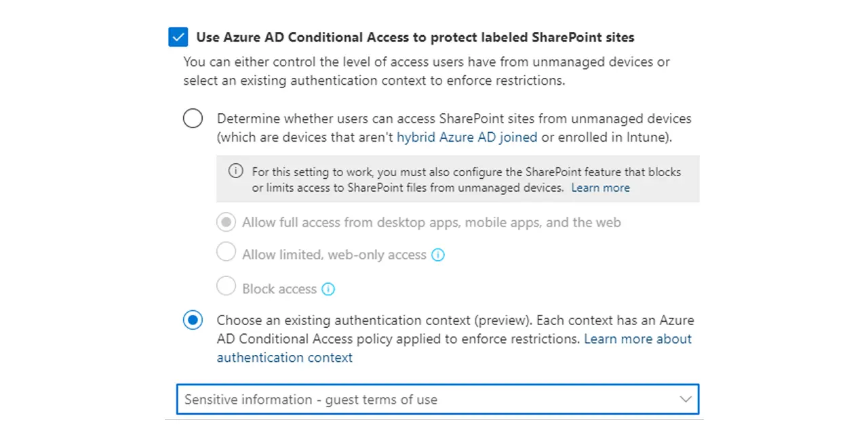Image resolution: width=868 pixels, height=443 pixels.
Task: Open the 'Sensitive information - guest terms of use' dropdown
Action: 437,399
